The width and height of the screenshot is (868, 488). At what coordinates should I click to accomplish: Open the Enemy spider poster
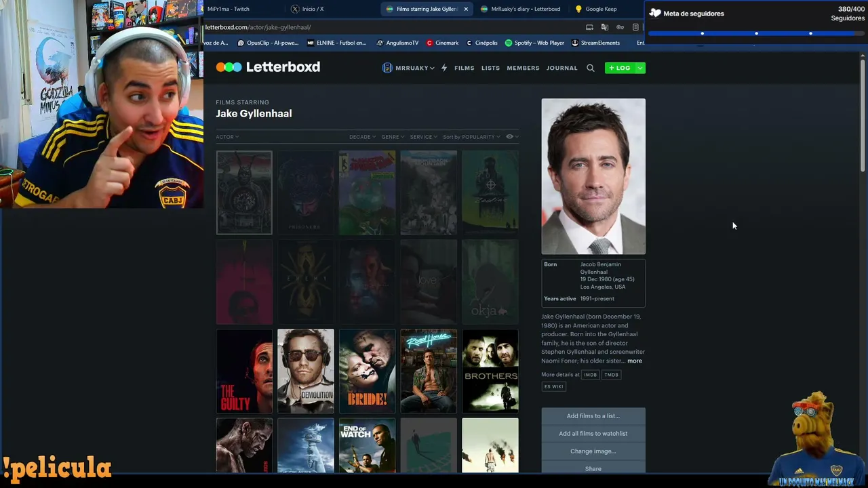click(306, 282)
